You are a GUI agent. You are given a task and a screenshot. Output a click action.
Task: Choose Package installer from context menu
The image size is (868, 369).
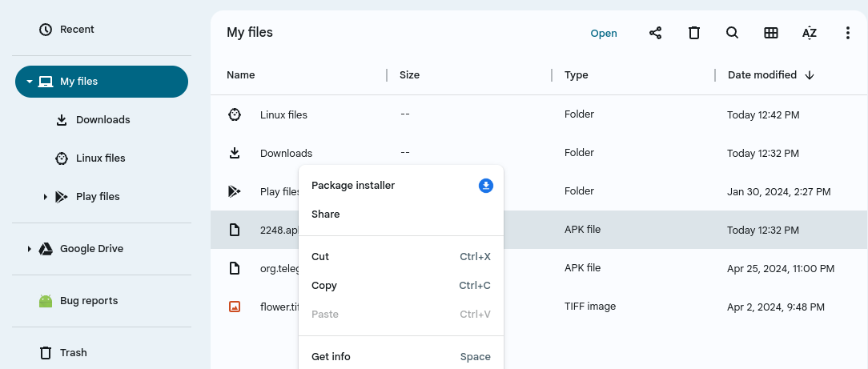click(x=401, y=186)
